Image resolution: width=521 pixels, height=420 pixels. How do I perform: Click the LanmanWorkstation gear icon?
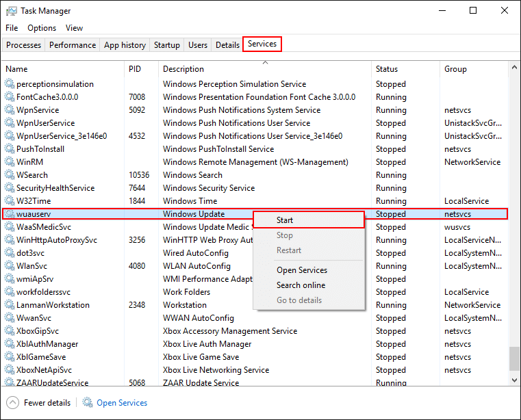tap(10, 304)
